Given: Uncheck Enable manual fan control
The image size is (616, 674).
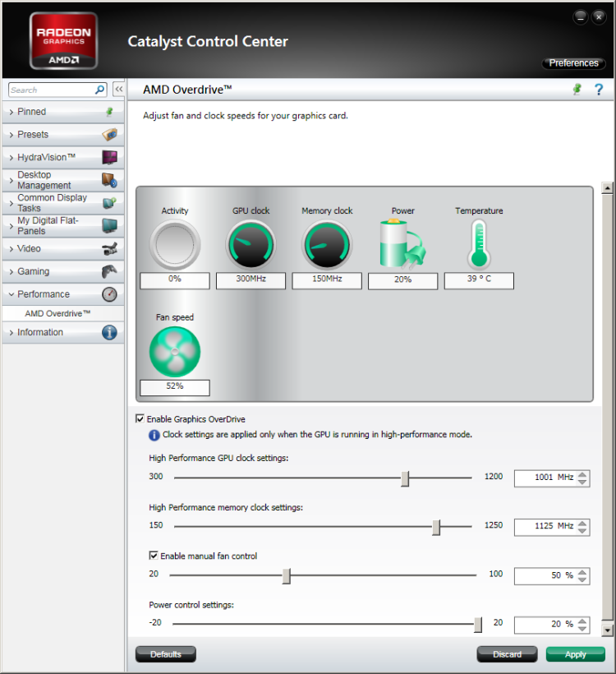Looking at the screenshot, I should coord(154,556).
